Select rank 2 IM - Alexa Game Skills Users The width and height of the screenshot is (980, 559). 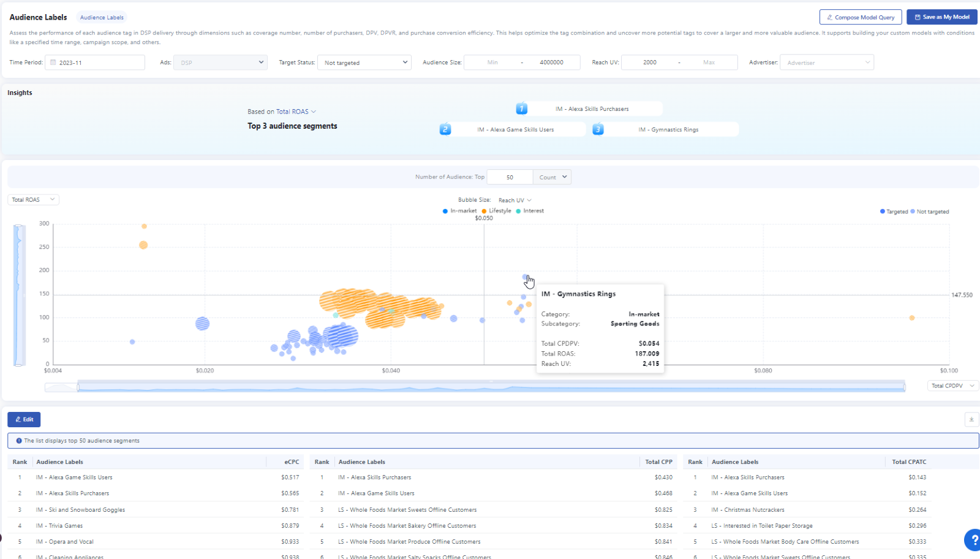click(515, 130)
